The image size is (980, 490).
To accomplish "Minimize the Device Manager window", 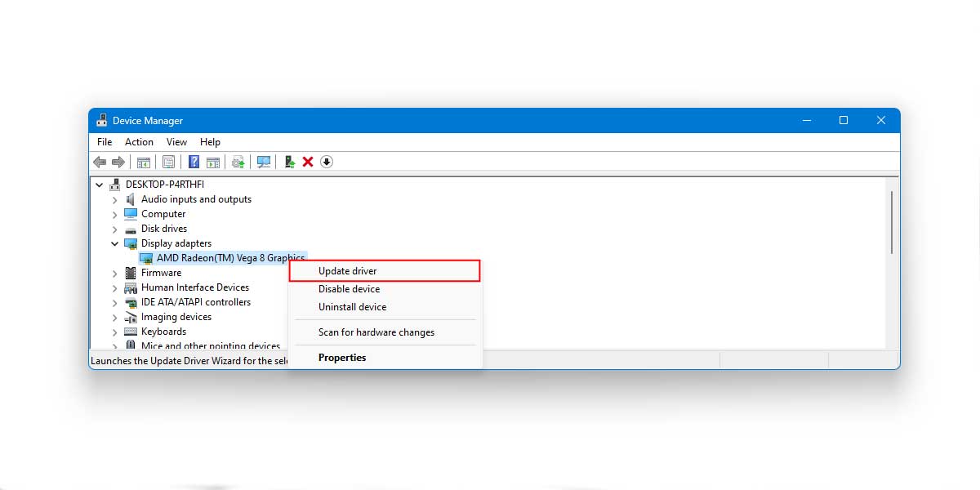I will 806,120.
